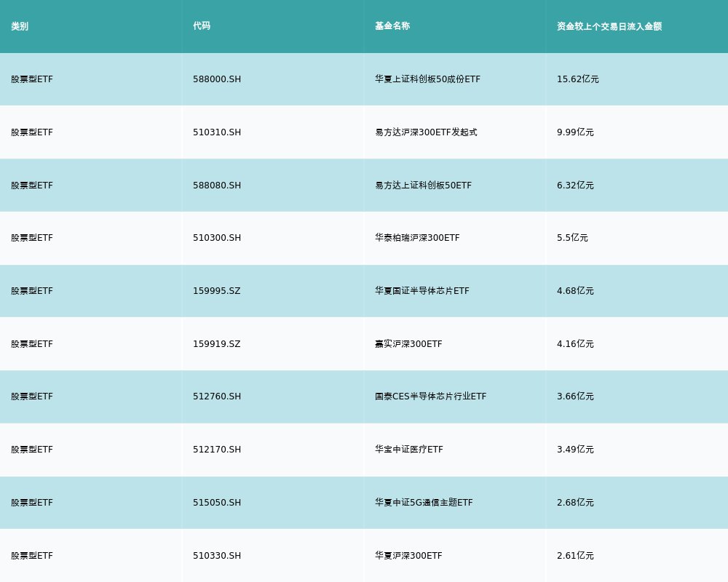The width and height of the screenshot is (728, 582).
Task: Select code 588080.SH
Action: tap(217, 186)
